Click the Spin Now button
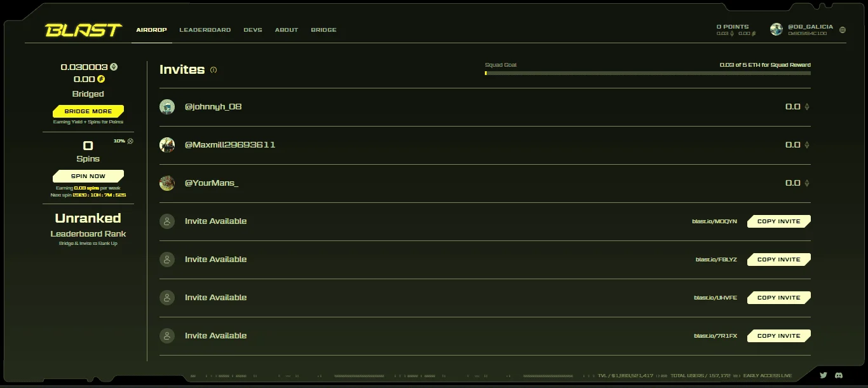Viewport: 868px width, 388px height. pyautogui.click(x=88, y=176)
